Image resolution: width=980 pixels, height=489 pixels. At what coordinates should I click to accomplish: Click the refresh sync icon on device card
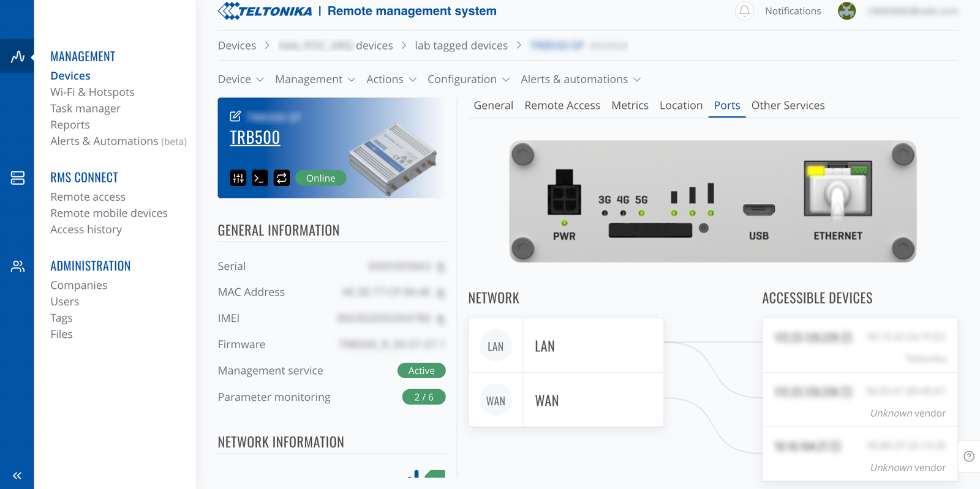click(282, 178)
